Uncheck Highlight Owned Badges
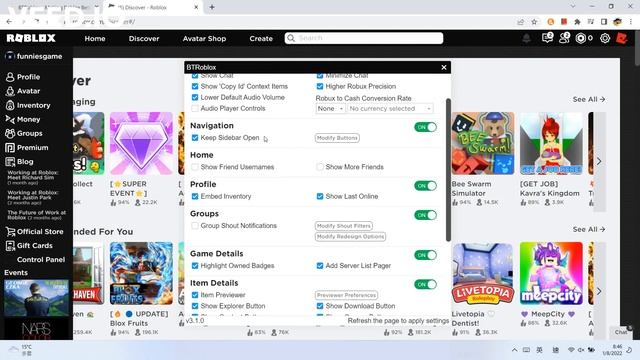This screenshot has height=360, width=640. tap(195, 266)
